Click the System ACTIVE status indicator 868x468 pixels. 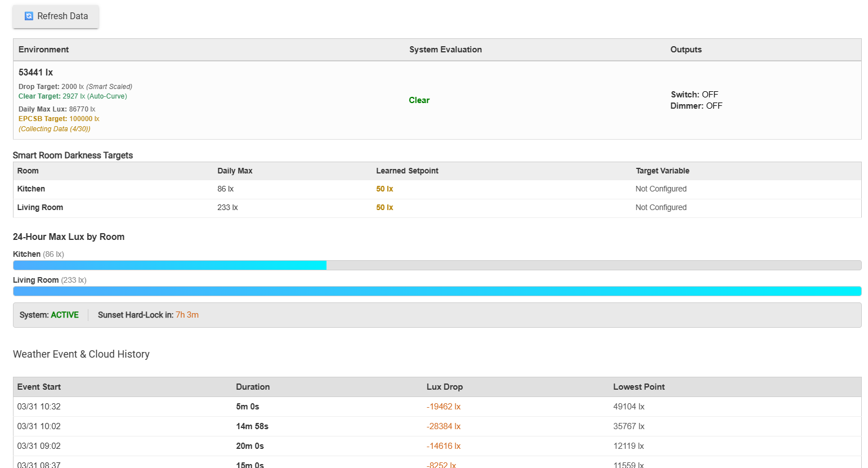(64, 315)
